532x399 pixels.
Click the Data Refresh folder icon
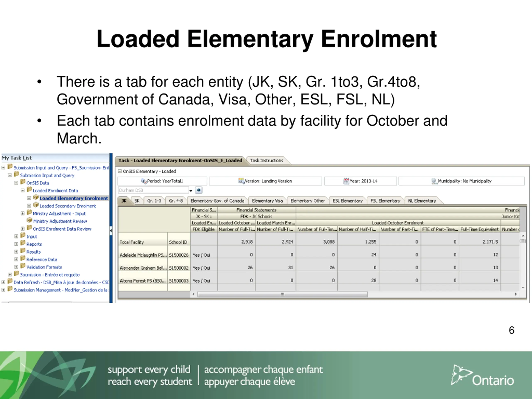click(x=10, y=282)
